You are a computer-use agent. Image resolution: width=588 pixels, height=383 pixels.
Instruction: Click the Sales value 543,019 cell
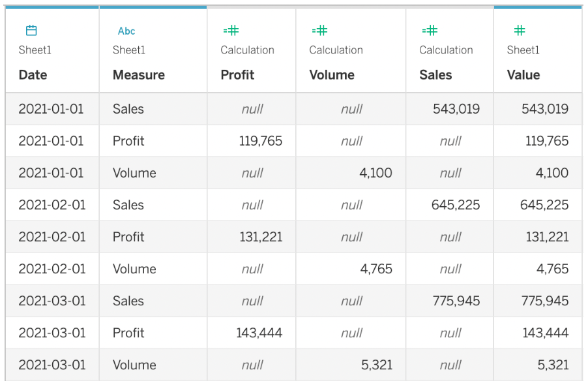pyautogui.click(x=456, y=109)
